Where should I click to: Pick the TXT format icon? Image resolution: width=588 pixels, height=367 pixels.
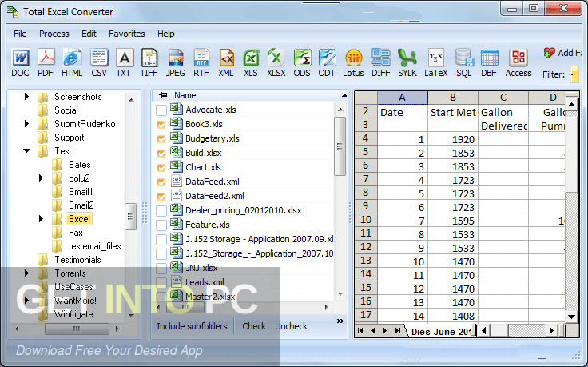pos(124,62)
